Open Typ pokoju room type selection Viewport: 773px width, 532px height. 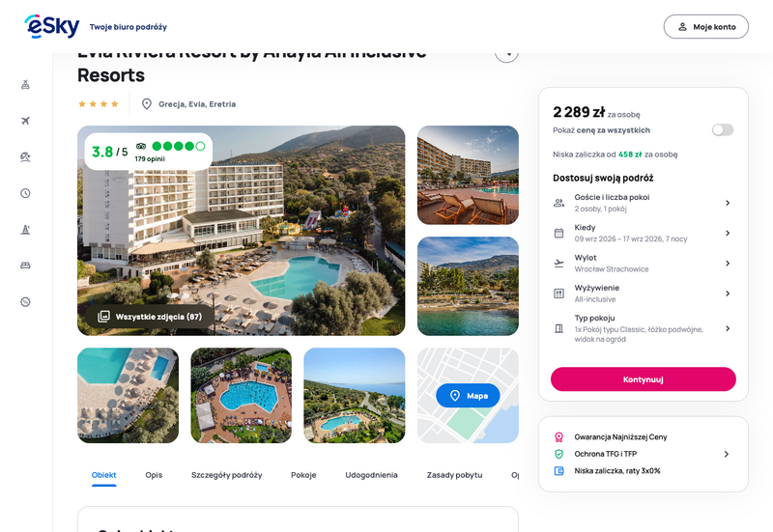pyautogui.click(x=643, y=328)
